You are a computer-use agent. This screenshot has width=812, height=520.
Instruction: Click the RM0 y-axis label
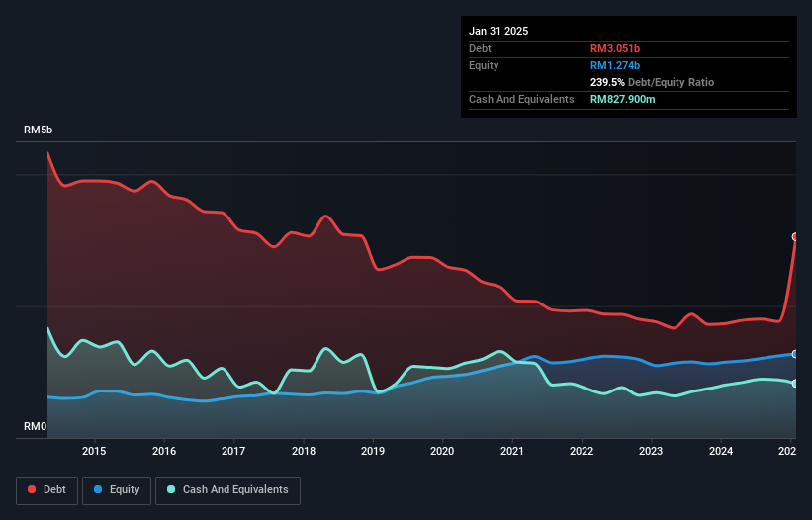coord(36,426)
